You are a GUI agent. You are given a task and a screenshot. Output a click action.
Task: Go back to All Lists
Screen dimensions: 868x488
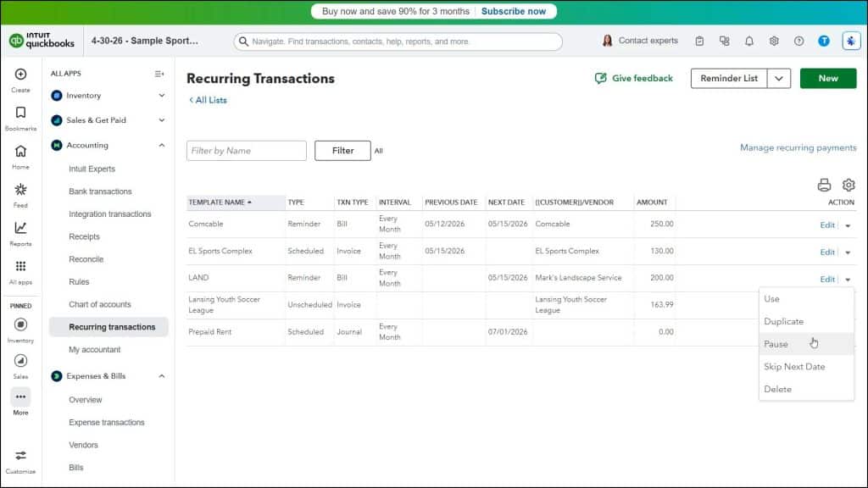coord(208,100)
